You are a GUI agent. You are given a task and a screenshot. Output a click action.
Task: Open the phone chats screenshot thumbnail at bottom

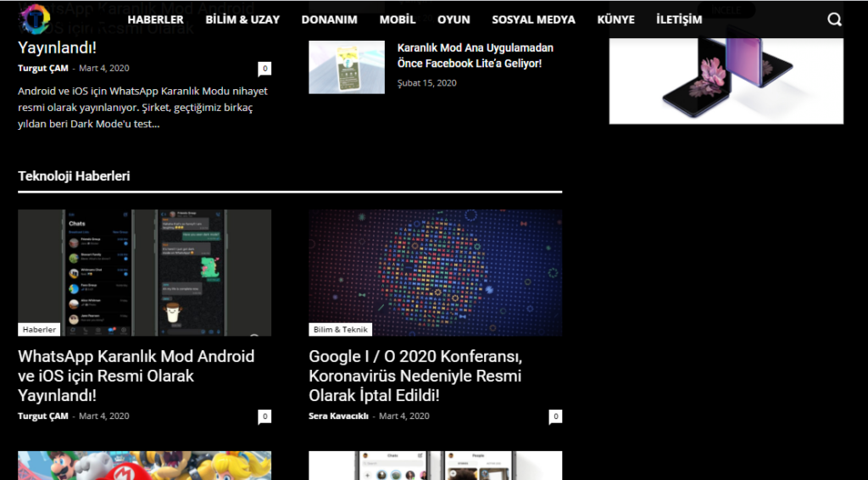point(435,466)
